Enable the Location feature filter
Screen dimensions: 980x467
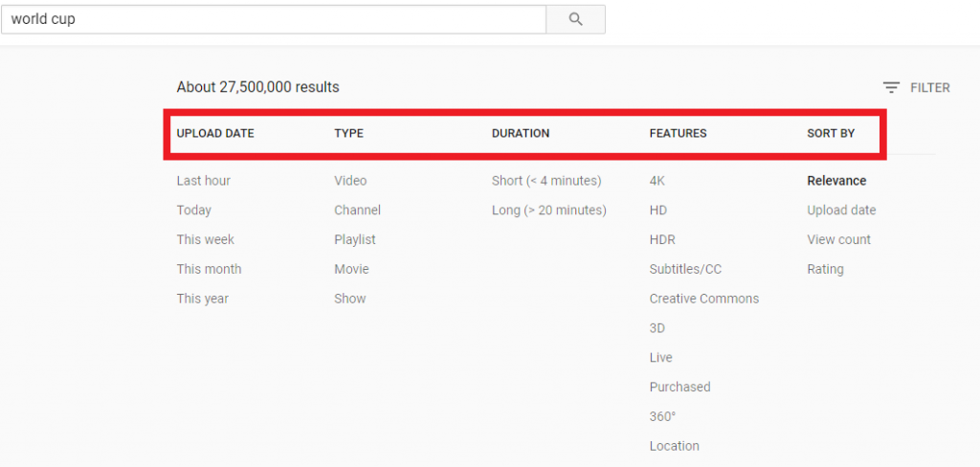675,446
